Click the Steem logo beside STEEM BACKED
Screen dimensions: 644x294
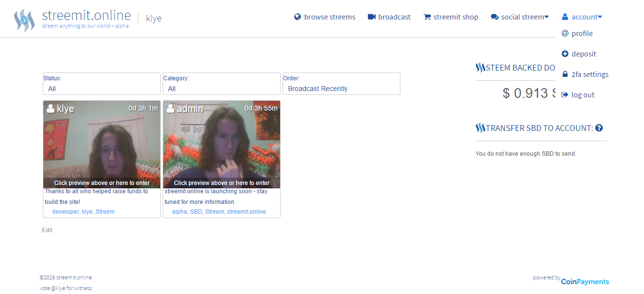point(480,68)
